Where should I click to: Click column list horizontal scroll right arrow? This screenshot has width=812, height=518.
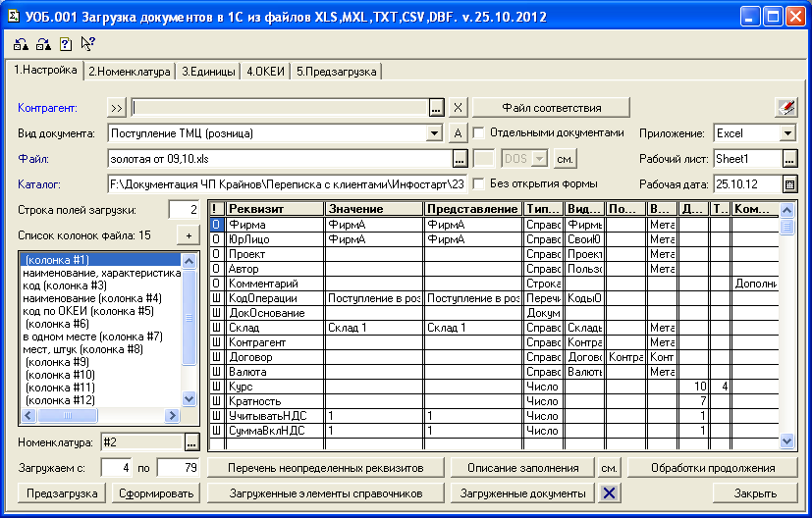click(x=172, y=415)
